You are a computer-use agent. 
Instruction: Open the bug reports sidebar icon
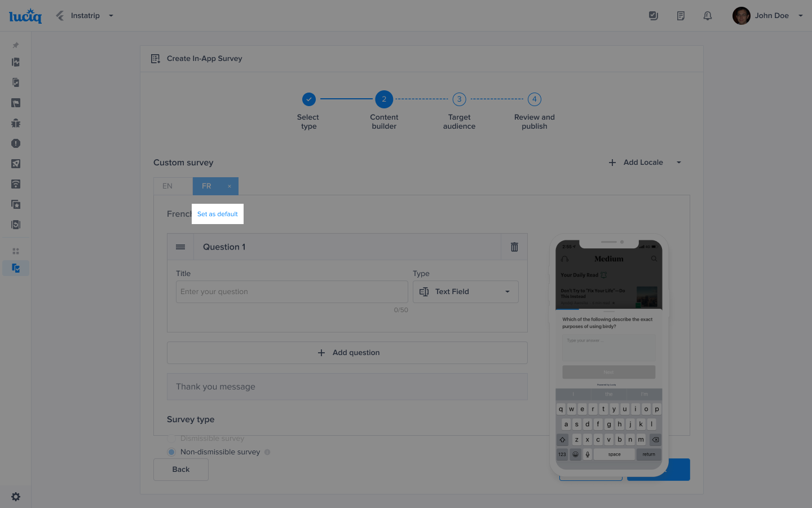point(16,123)
